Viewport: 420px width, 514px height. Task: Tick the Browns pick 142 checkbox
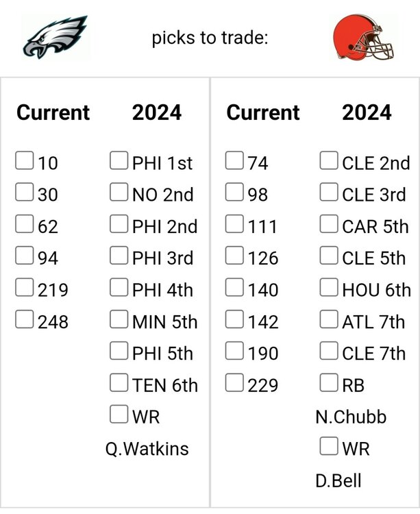point(235,320)
